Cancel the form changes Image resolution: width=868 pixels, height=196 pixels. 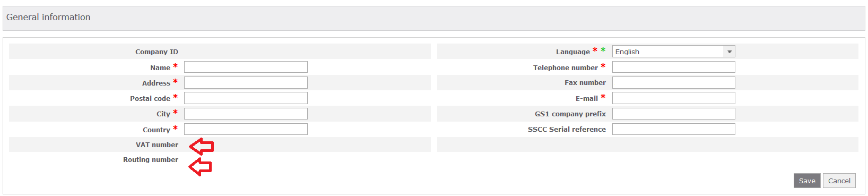pyautogui.click(x=839, y=181)
